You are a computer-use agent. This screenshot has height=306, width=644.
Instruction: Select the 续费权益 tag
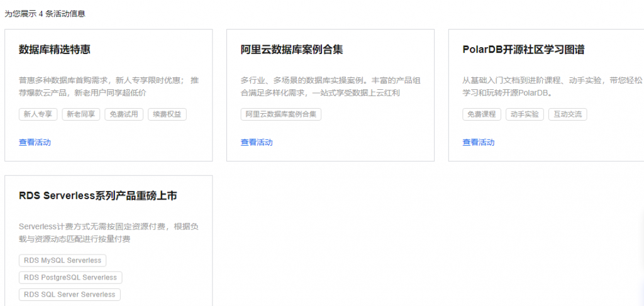[x=167, y=114]
